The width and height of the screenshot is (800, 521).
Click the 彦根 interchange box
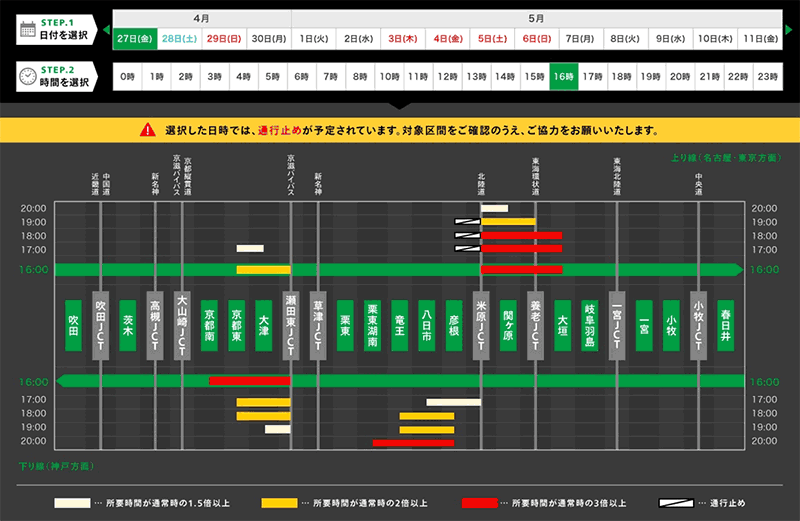point(454,326)
